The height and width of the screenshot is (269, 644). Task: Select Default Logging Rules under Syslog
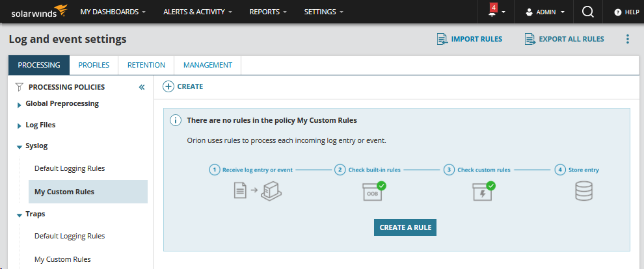click(70, 168)
